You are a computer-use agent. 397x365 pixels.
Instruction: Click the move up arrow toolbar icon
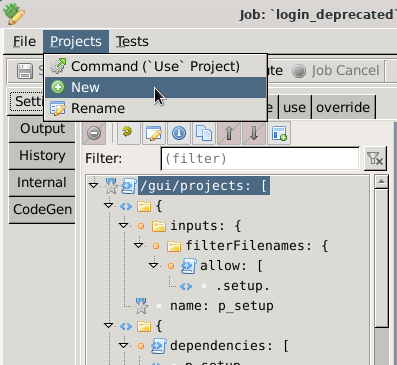[229, 133]
